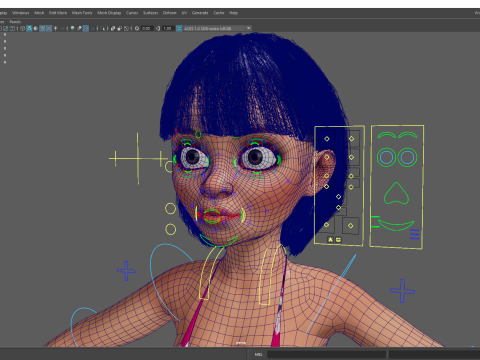Toggle the Motion Blur icon
This screenshot has width=480, height=360.
[x=79, y=29]
